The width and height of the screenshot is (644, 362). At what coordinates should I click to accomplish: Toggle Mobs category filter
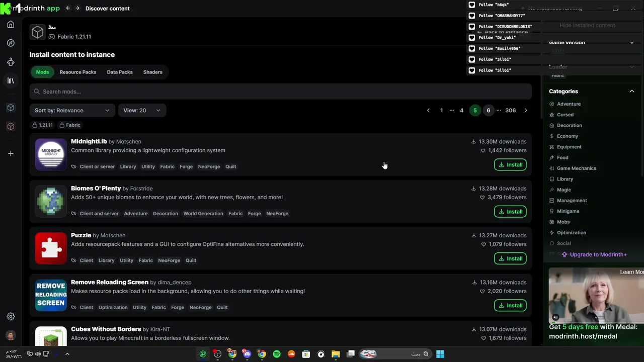[559, 222]
